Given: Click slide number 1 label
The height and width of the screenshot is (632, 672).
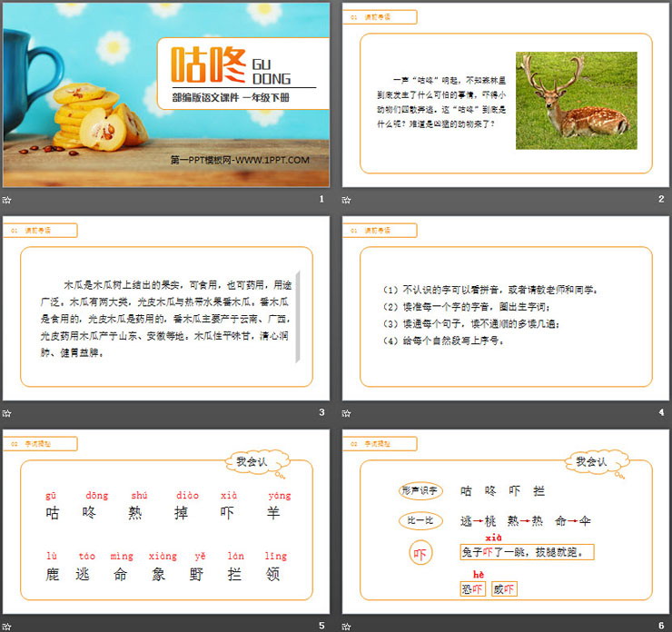Looking at the screenshot, I should pyautogui.click(x=321, y=199).
